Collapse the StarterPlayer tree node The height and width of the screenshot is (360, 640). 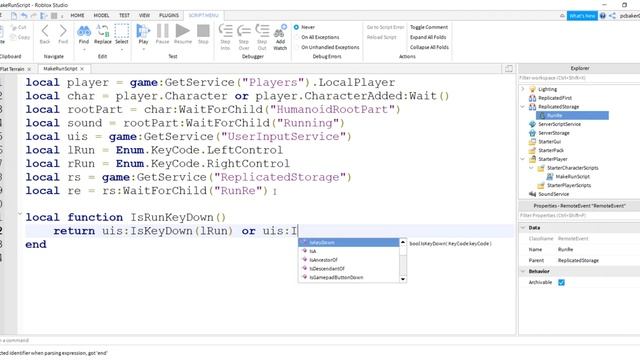pyautogui.click(x=523, y=159)
